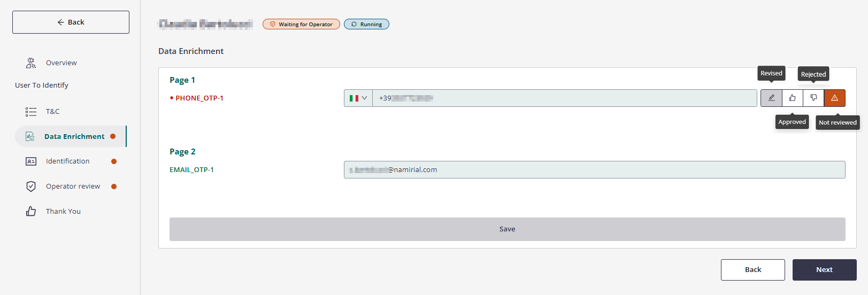Click the Thank You thumbs-up icon
The width and height of the screenshot is (868, 295).
[31, 212]
